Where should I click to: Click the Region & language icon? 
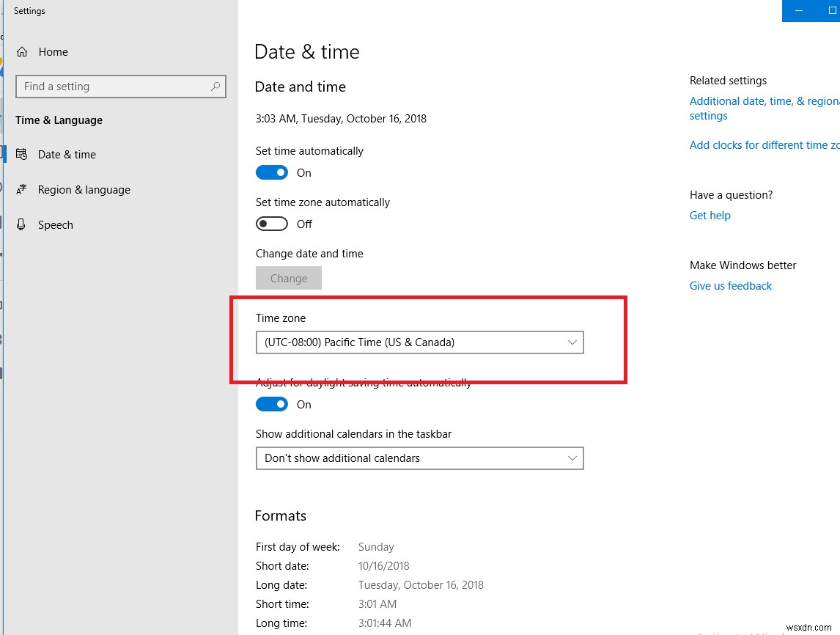(x=23, y=189)
